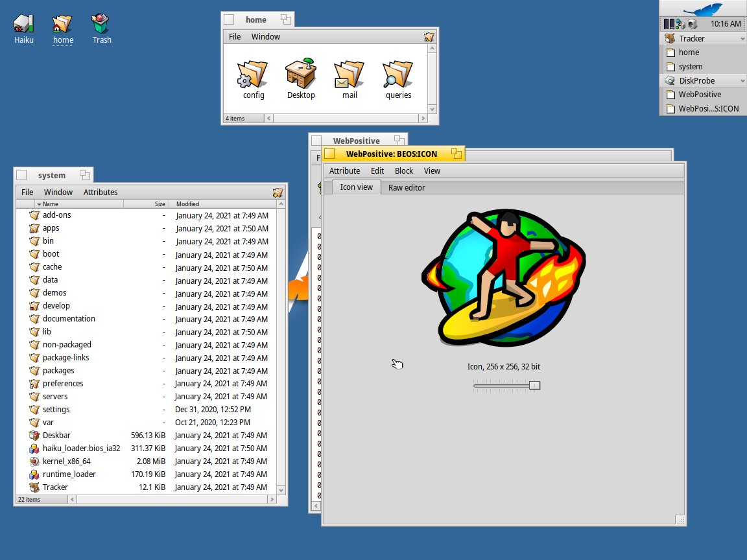This screenshot has height=560, width=747.
Task: Select the Deskbar application icon in system
Action: click(34, 436)
